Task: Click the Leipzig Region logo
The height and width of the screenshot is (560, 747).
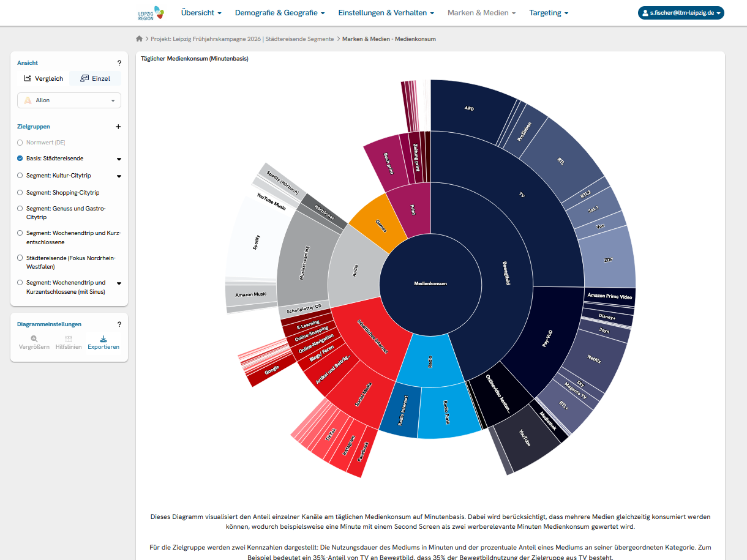Action: (x=151, y=13)
